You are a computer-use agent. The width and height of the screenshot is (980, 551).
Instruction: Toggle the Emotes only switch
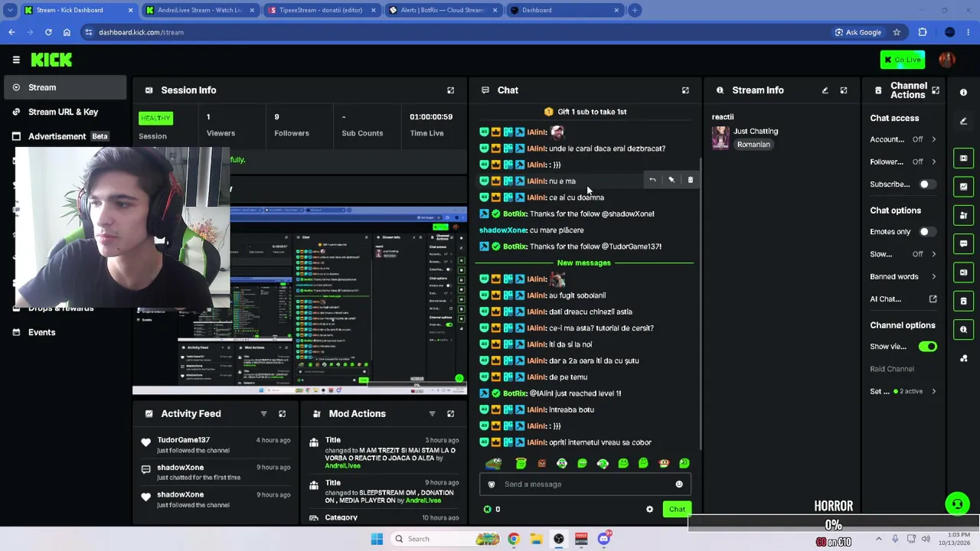pyautogui.click(x=927, y=232)
